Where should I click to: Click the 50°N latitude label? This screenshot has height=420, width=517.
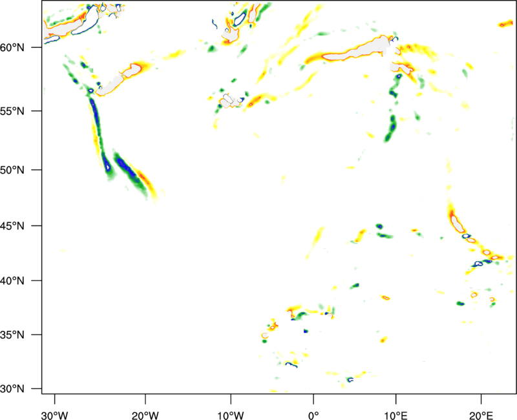click(x=12, y=170)
